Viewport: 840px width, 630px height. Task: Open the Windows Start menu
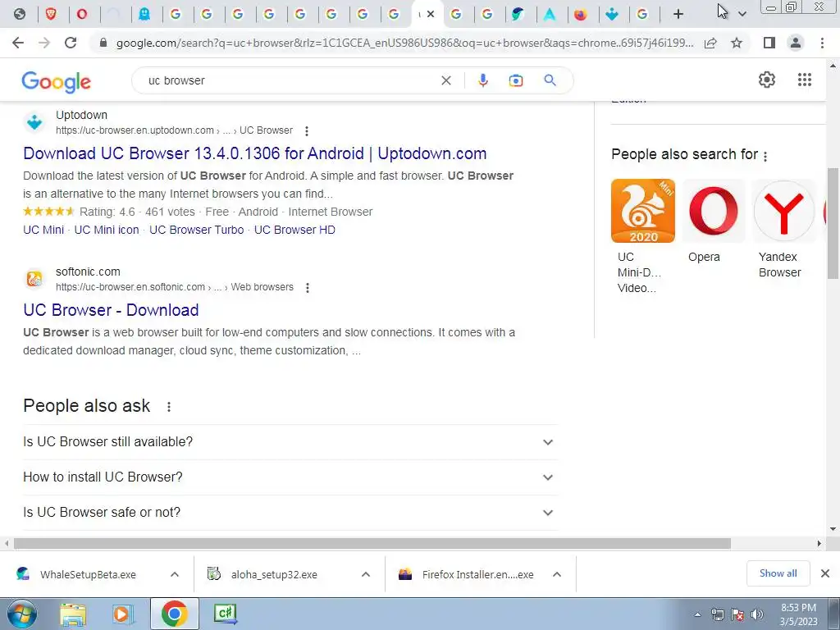22,614
